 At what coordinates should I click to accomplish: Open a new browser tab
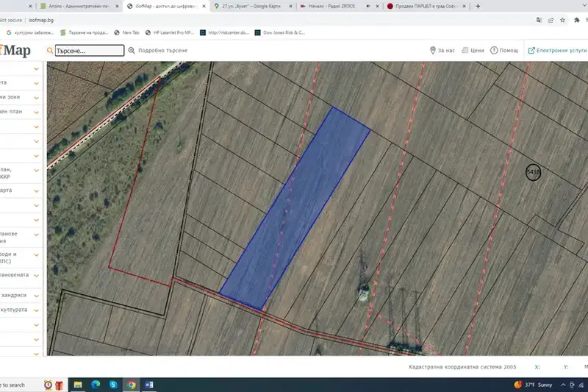click(478, 6)
